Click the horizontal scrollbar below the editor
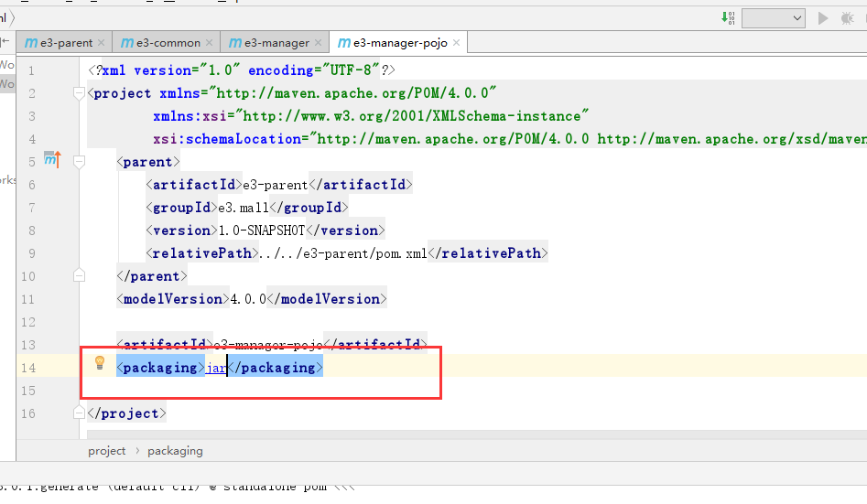Viewport: 867px width, 504px height. coord(477,434)
